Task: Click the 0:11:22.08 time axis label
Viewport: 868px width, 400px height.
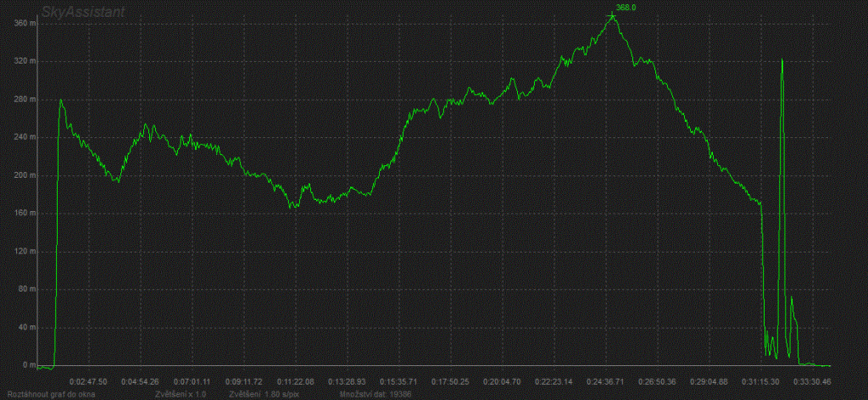Action: pos(301,381)
